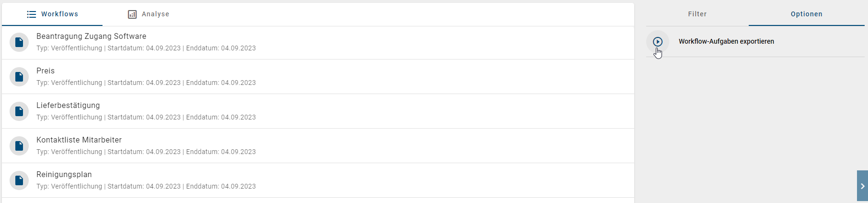Click the Workflows list icon
868x203 pixels.
pyautogui.click(x=32, y=14)
